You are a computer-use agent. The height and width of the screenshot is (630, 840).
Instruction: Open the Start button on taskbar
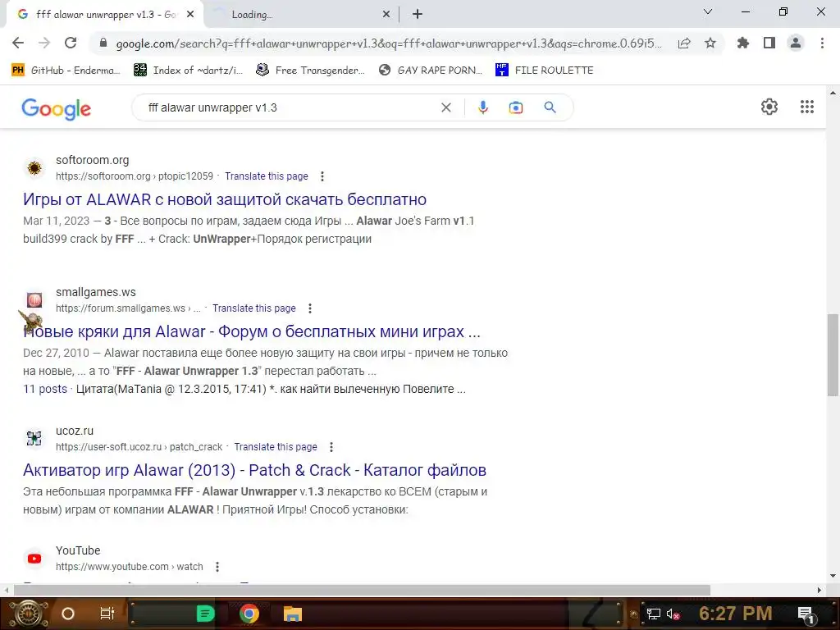coord(29,614)
